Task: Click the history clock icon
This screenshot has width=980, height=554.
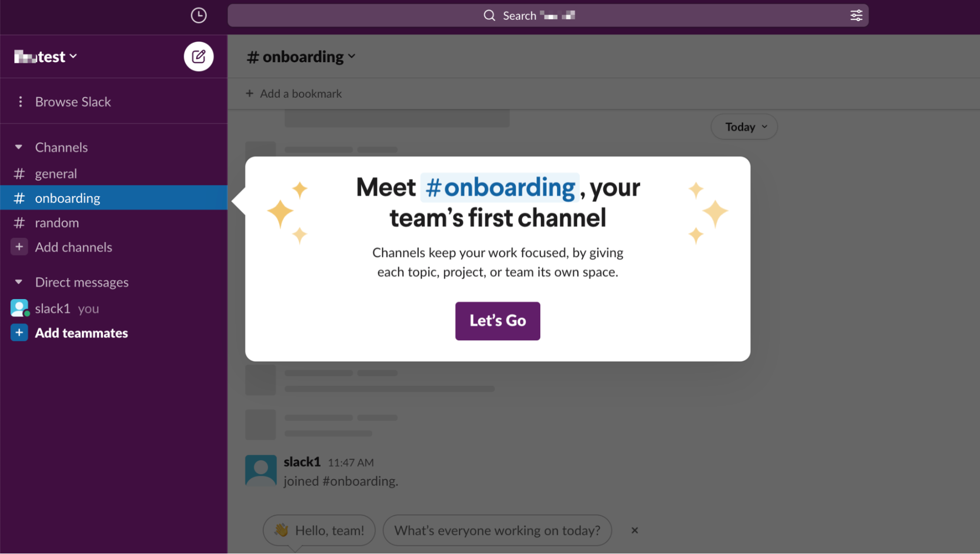Action: pyautogui.click(x=198, y=15)
